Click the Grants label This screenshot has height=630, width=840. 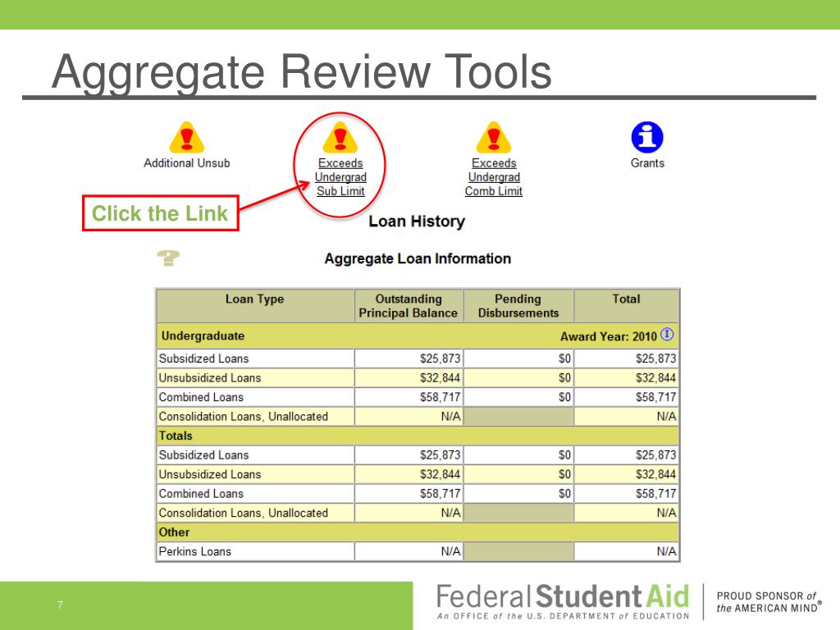(x=647, y=163)
